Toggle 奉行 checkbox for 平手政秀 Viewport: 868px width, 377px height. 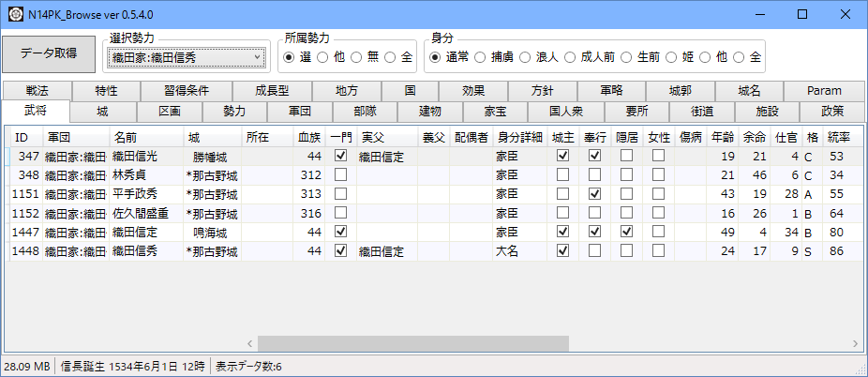(594, 194)
